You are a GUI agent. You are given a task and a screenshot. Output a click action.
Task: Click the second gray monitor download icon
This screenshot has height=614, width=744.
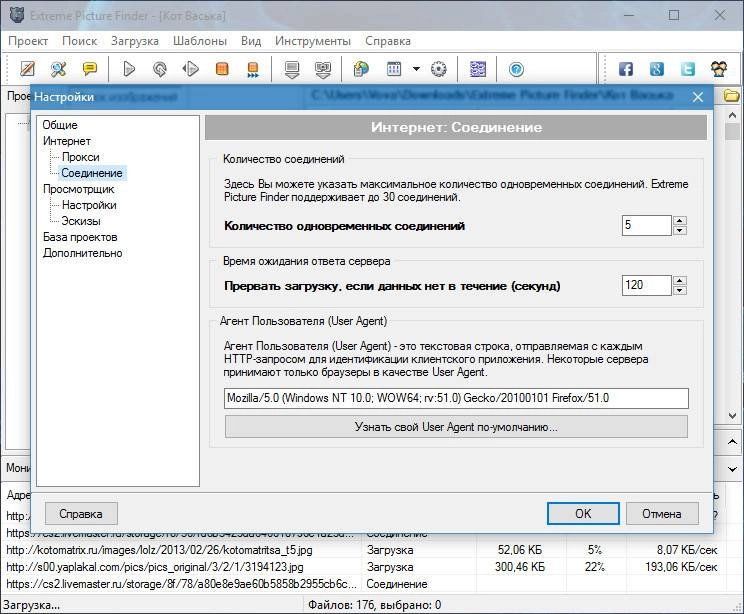point(323,69)
